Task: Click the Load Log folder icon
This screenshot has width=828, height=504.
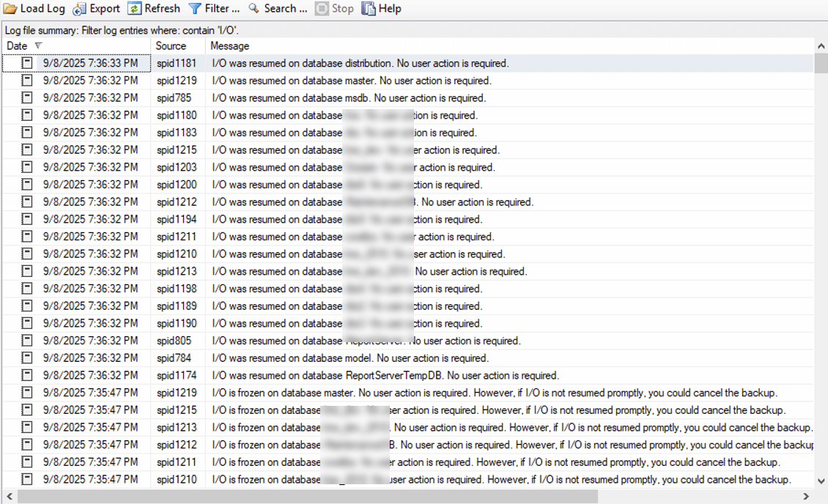Action: coord(10,9)
